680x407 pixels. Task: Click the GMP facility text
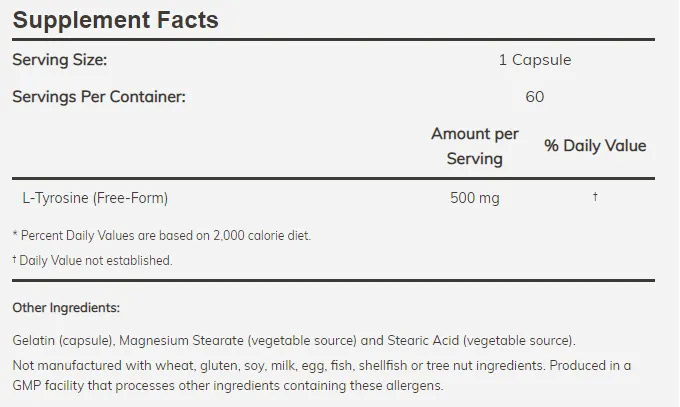[x=59, y=386]
